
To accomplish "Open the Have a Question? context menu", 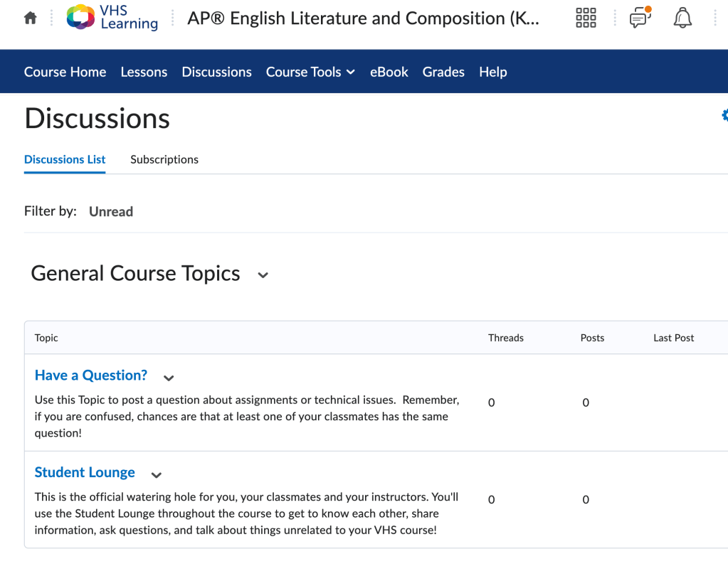I will tap(169, 378).
